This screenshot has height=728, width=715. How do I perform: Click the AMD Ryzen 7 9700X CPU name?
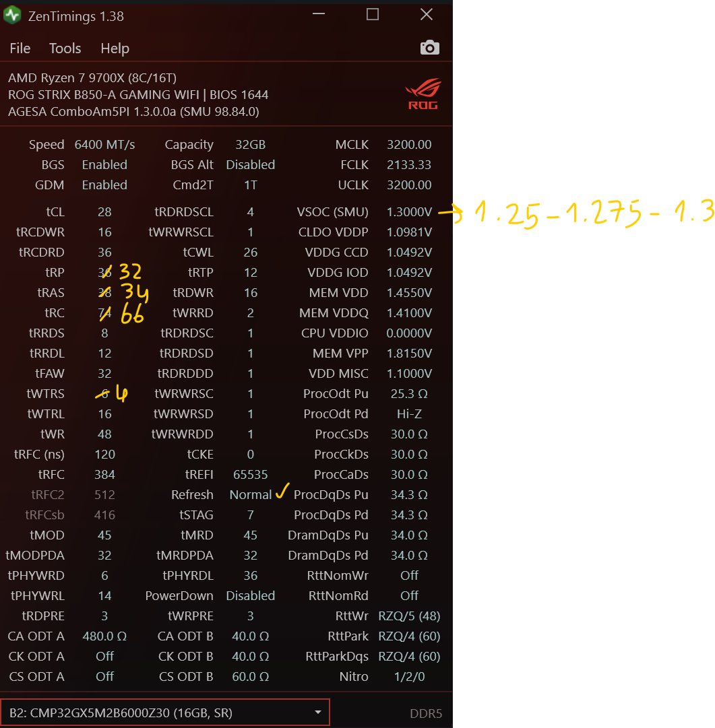tap(92, 78)
